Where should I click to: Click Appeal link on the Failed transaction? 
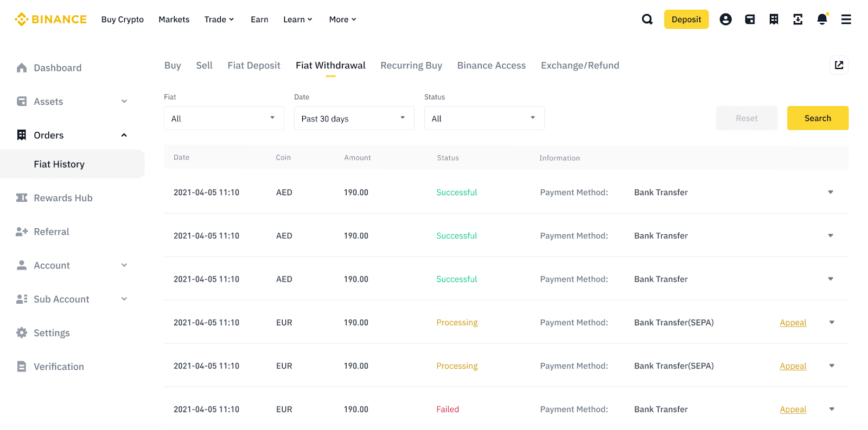[793, 409]
